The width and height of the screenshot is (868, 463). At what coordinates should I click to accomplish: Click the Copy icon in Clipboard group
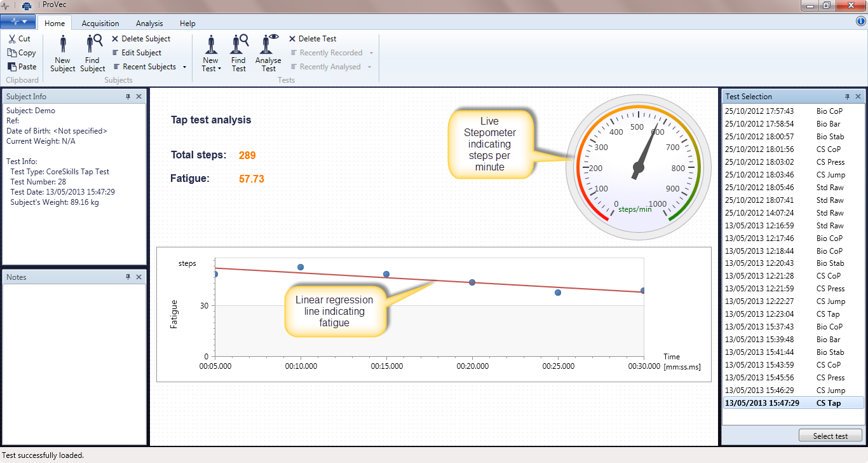pyautogui.click(x=12, y=53)
